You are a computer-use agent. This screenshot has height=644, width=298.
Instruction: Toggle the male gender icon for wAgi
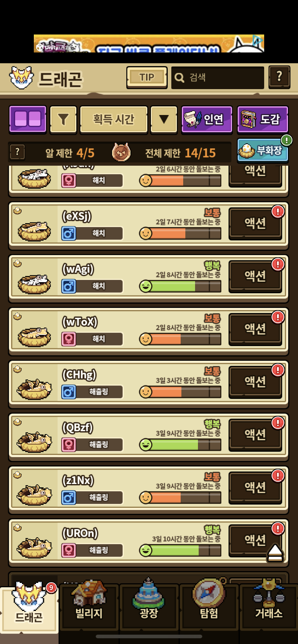pyautogui.click(x=68, y=286)
